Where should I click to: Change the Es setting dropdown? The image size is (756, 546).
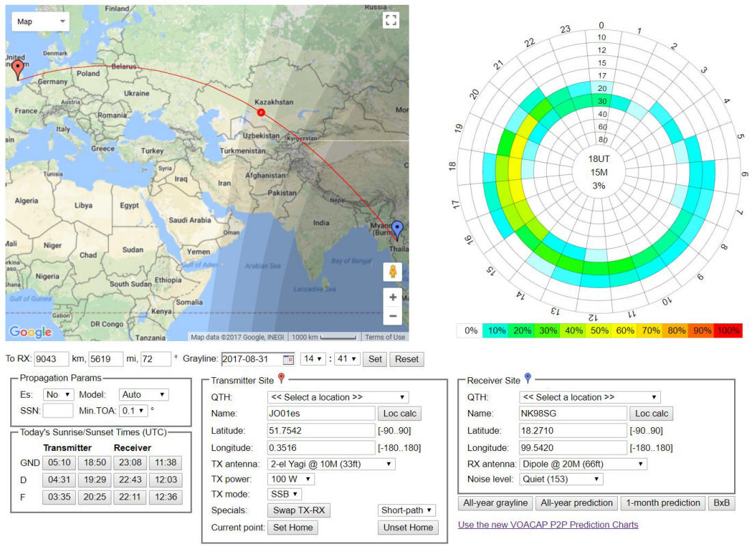(x=58, y=394)
